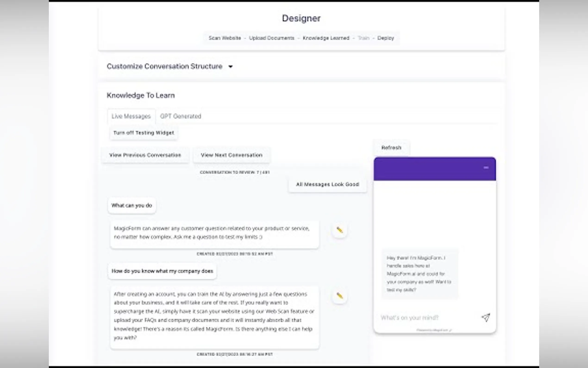Click the send arrow in chat widget

coord(486,317)
